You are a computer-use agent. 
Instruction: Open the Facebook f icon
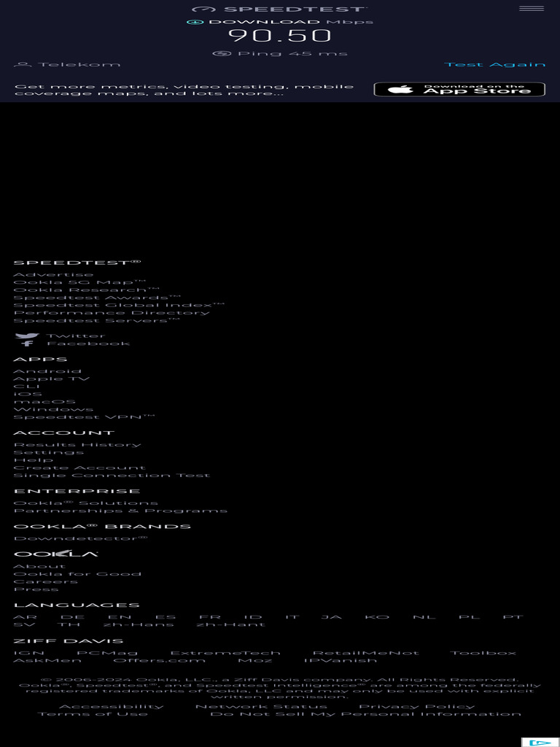(x=28, y=344)
